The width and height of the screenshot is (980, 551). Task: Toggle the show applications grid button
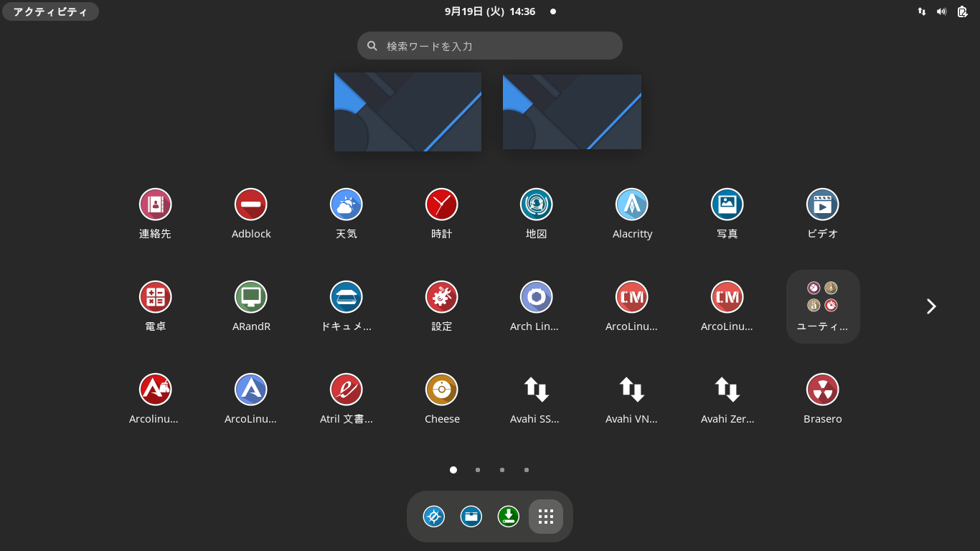tap(546, 517)
